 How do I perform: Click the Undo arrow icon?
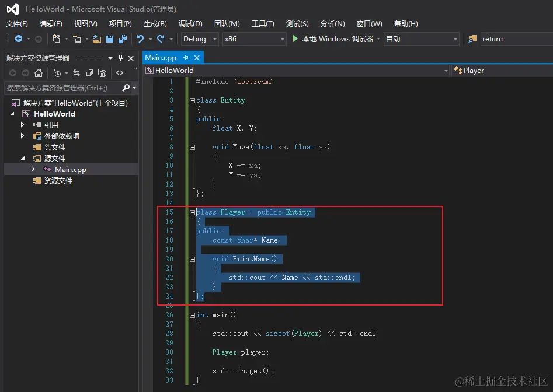[140, 38]
